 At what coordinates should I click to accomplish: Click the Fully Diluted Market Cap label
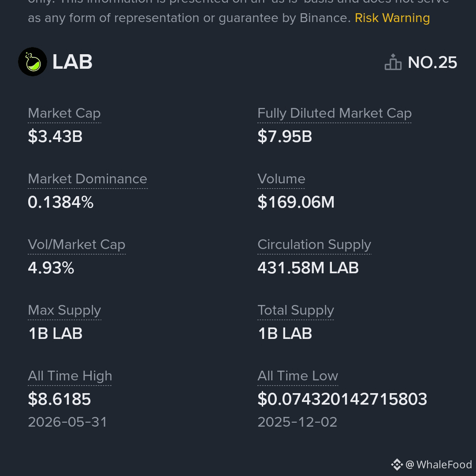tap(335, 113)
